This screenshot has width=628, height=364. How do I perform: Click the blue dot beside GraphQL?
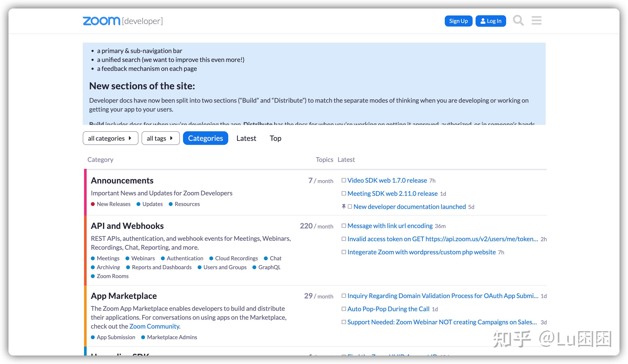(x=254, y=267)
